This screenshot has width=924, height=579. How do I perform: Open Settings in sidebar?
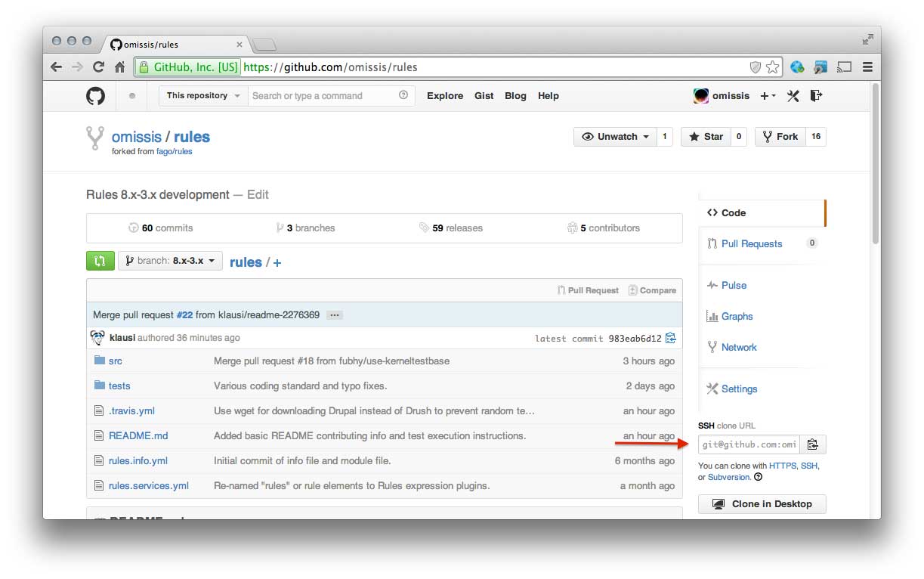[x=738, y=389]
